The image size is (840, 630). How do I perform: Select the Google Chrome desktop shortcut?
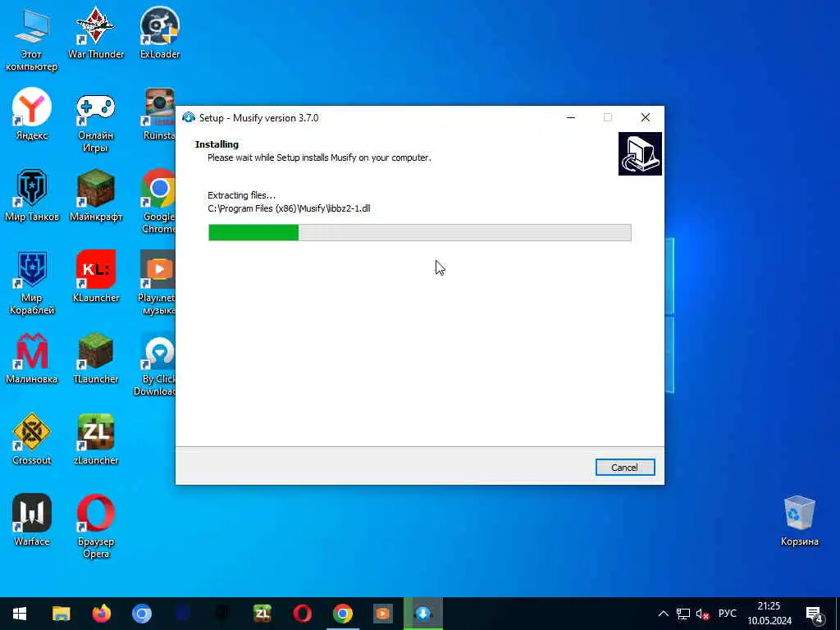point(158,202)
